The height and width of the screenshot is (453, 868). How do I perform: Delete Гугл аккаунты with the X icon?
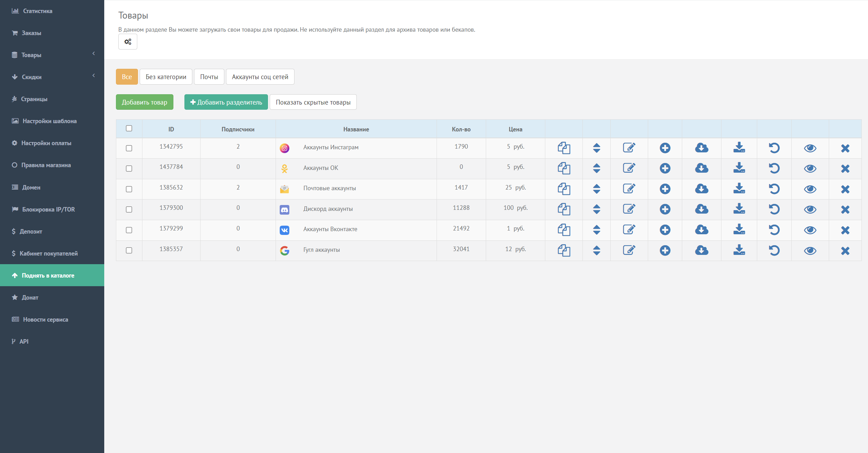coord(845,250)
